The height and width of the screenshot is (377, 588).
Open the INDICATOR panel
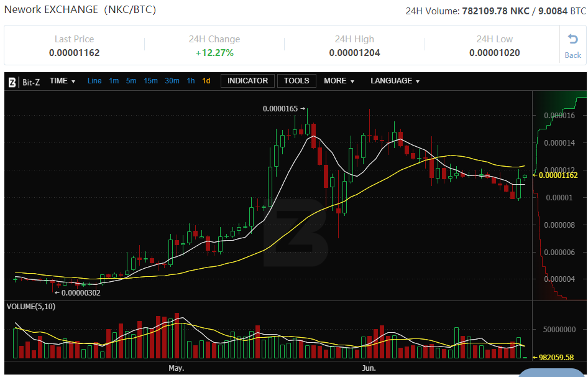pos(247,81)
